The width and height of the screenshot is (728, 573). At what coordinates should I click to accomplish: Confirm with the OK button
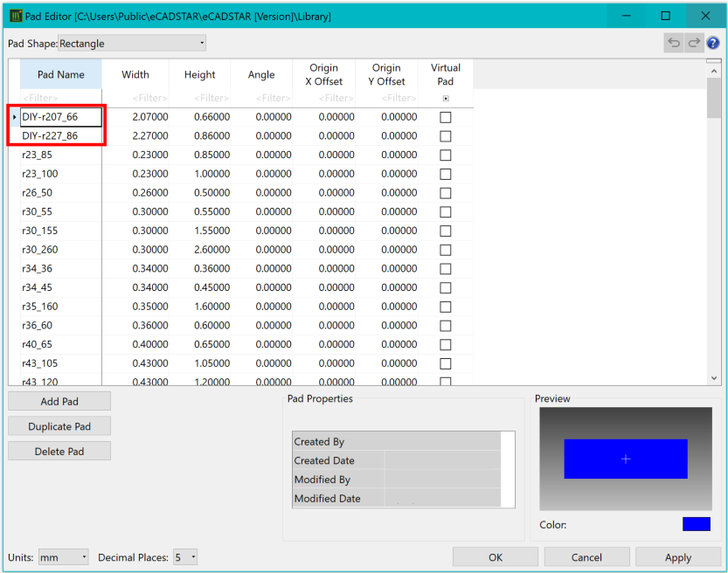(496, 557)
